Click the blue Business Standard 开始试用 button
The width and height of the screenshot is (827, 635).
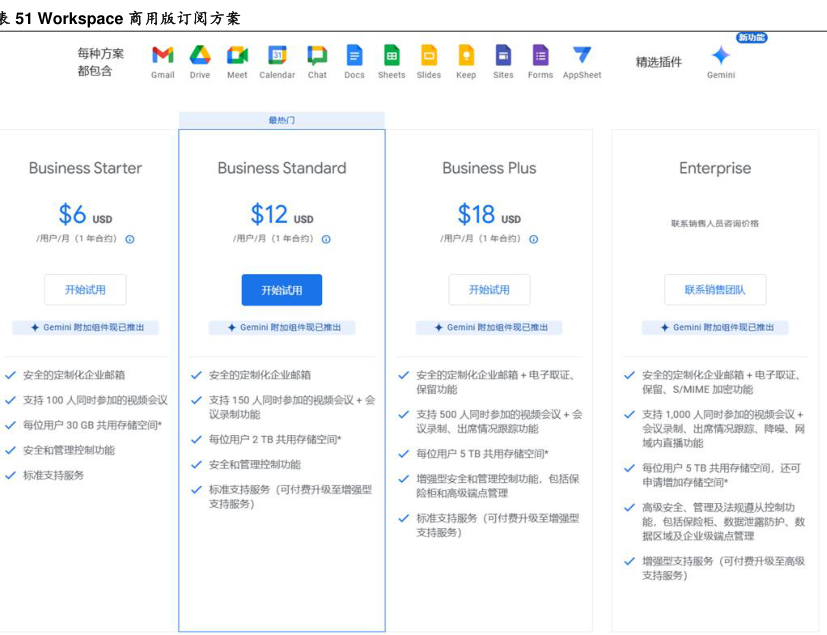(282, 290)
